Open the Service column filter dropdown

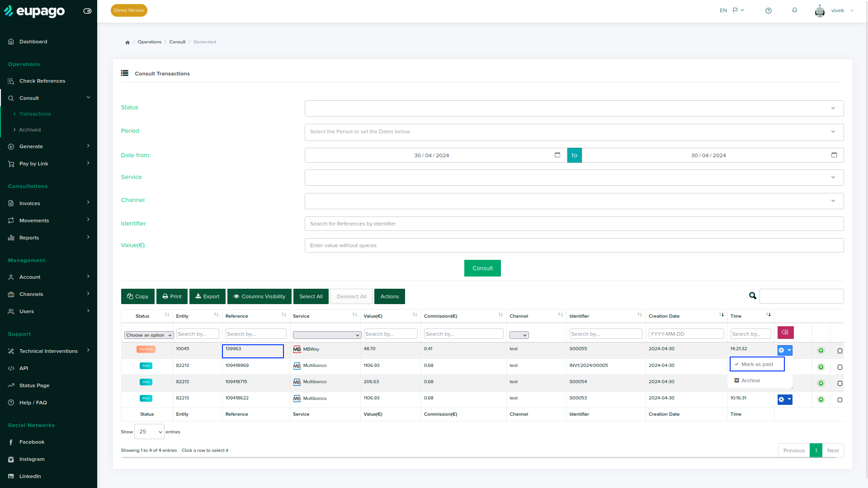click(327, 335)
